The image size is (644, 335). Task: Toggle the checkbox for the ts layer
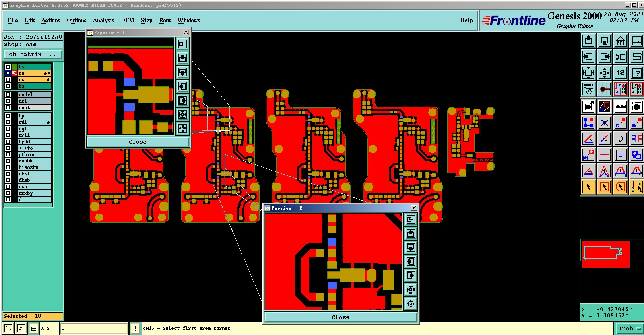(x=8, y=67)
